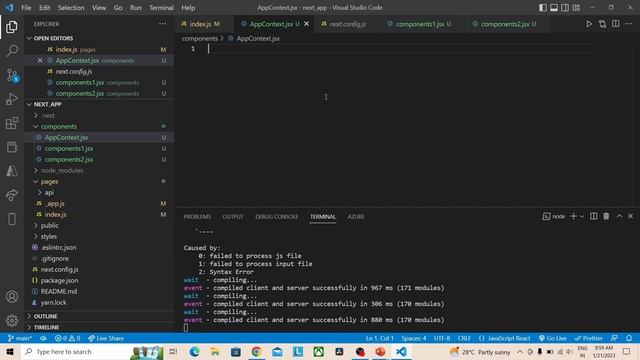640x360 pixels.
Task: Expand the node_modules folder
Action: [99, 171]
